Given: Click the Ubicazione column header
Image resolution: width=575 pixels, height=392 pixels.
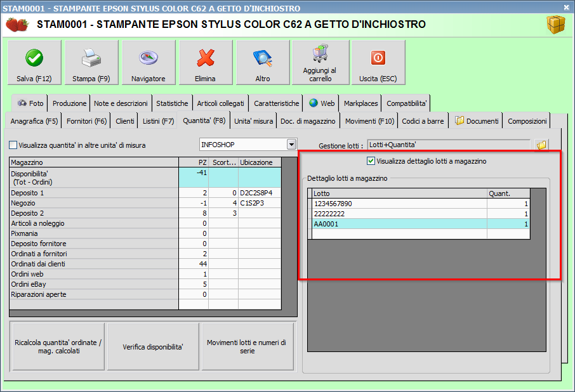Looking at the screenshot, I should pyautogui.click(x=260, y=162).
